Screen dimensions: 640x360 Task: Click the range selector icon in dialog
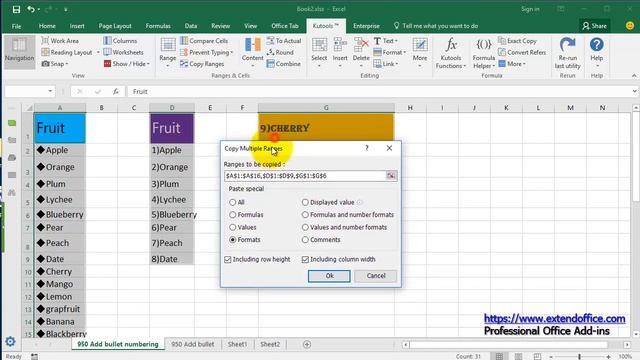(391, 176)
